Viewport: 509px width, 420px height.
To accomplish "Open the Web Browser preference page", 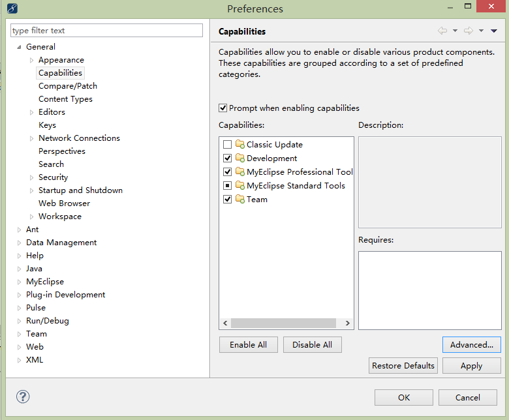I will [x=64, y=203].
